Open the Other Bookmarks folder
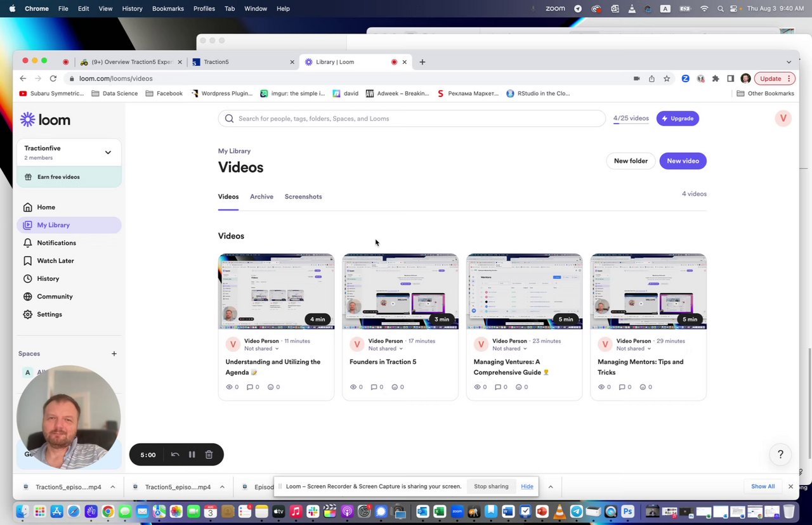Screen dimensions: 812x525 pos(765,94)
